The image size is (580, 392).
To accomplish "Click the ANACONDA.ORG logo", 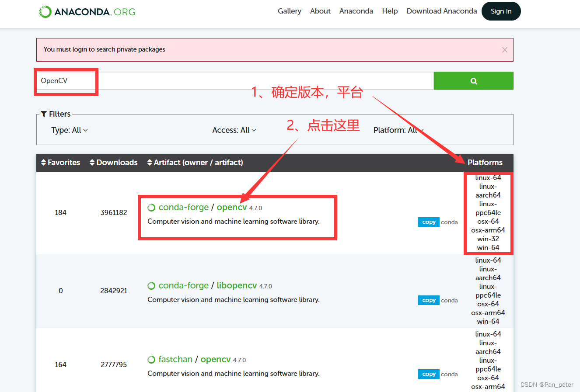I will (87, 11).
